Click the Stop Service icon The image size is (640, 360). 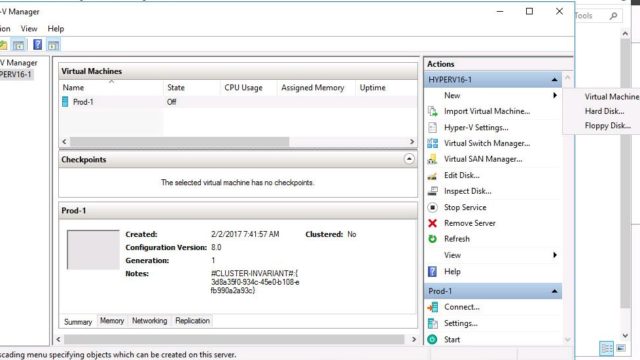coord(433,207)
